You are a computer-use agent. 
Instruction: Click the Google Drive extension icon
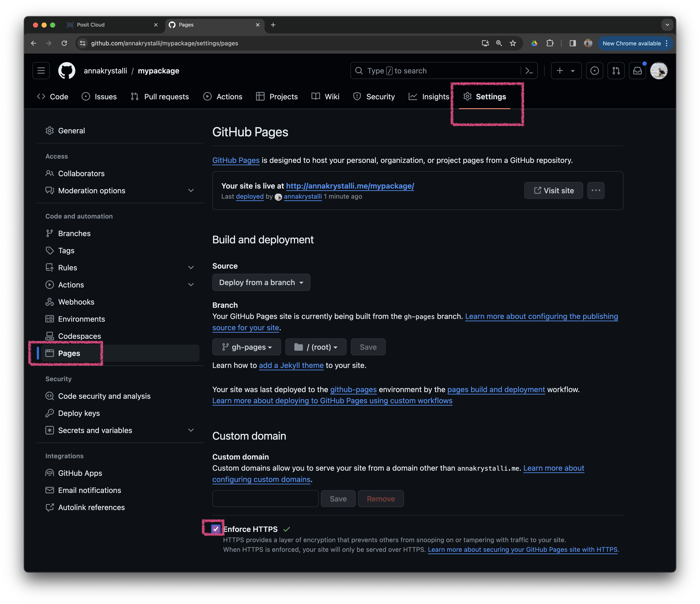point(534,43)
